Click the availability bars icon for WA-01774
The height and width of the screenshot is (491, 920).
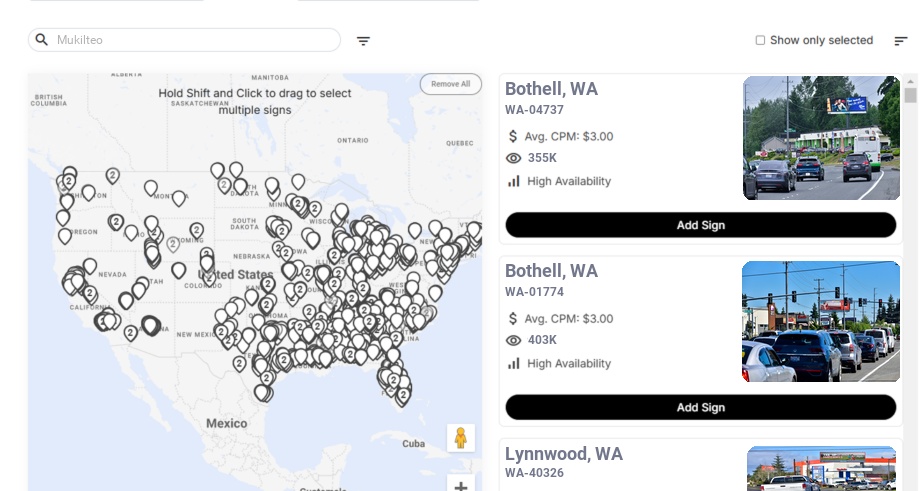(514, 363)
